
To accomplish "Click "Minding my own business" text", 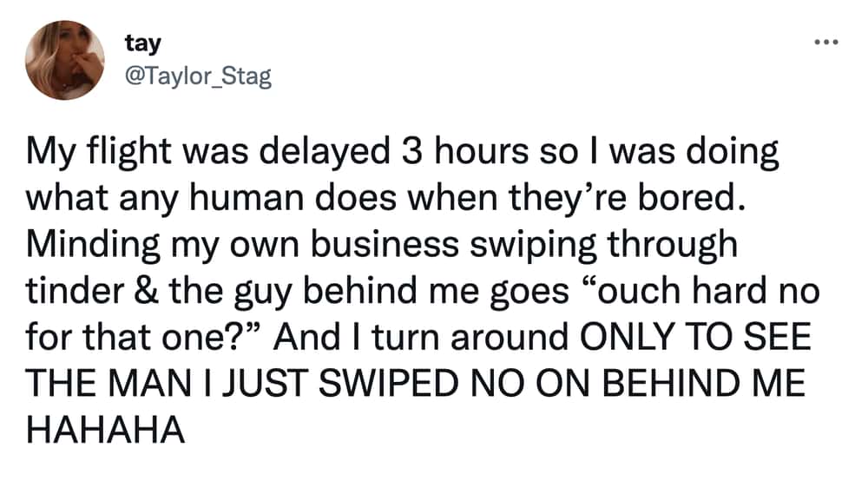I will tap(242, 244).
